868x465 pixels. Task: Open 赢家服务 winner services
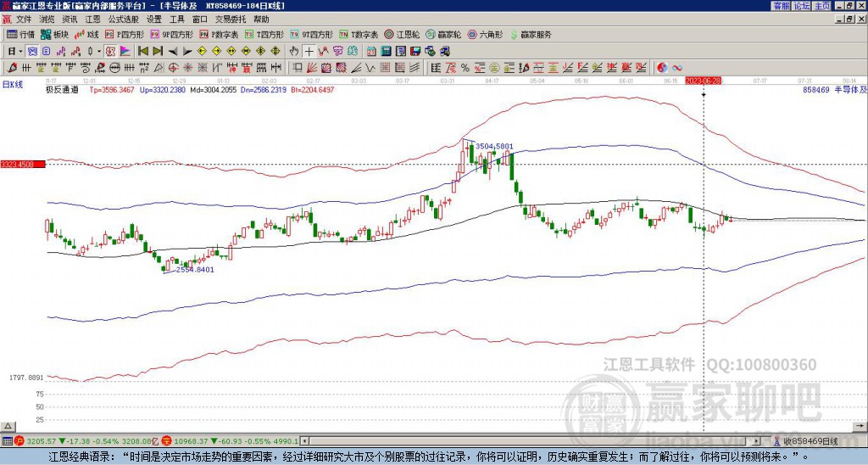pyautogui.click(x=531, y=34)
